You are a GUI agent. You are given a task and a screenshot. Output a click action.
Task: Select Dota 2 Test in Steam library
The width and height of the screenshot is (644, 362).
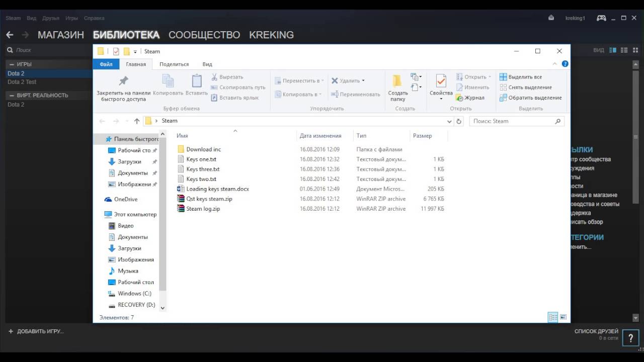(x=22, y=82)
